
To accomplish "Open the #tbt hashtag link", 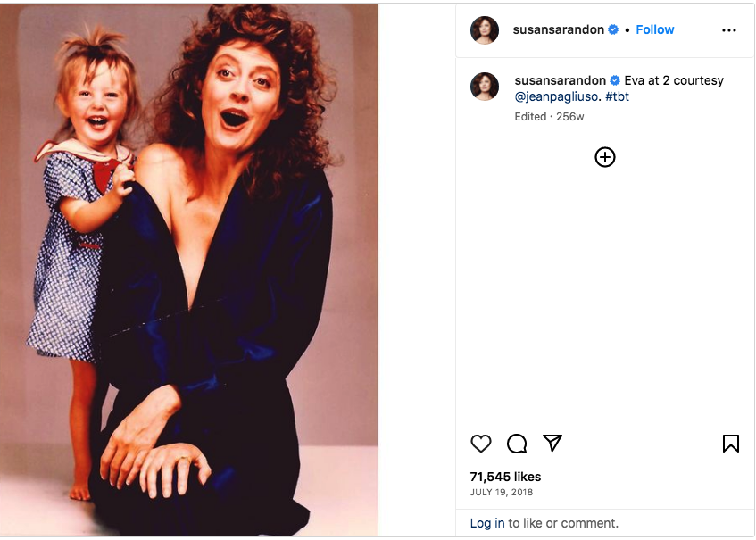I will click(617, 96).
